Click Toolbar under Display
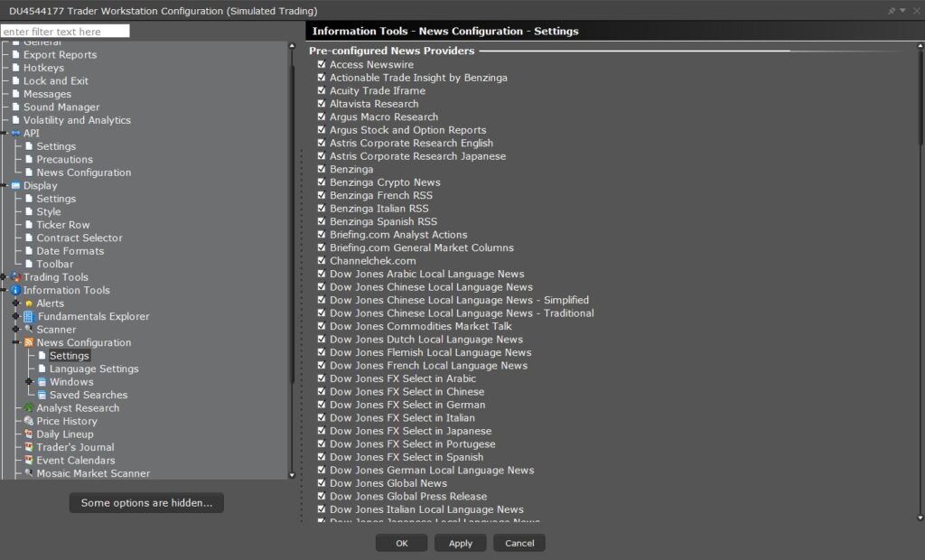This screenshot has width=925, height=560. (55, 264)
